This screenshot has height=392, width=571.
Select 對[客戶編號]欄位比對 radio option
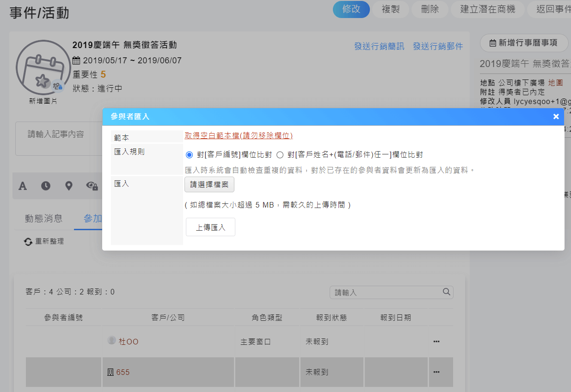[x=189, y=155]
